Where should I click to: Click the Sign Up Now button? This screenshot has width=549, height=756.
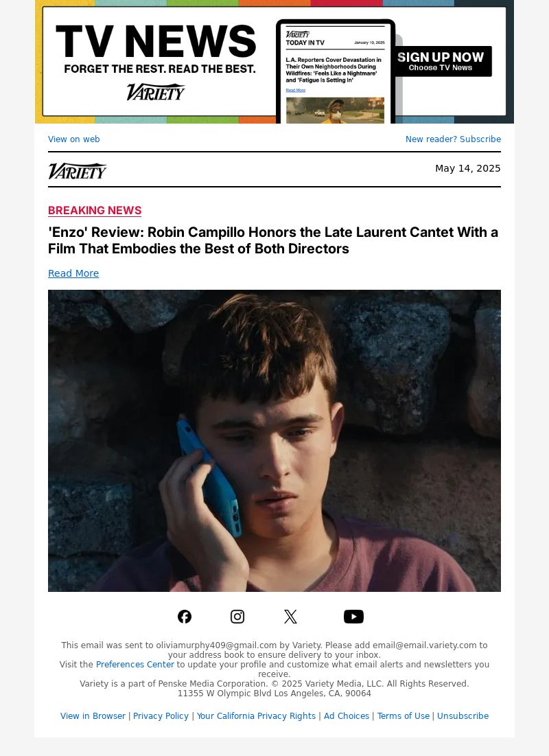click(x=441, y=61)
